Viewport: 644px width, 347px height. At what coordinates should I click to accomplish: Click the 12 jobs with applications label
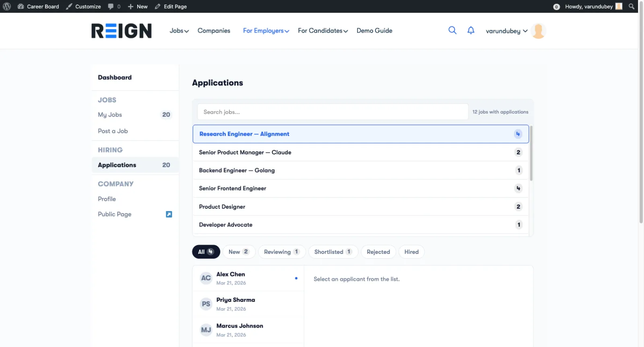click(500, 112)
